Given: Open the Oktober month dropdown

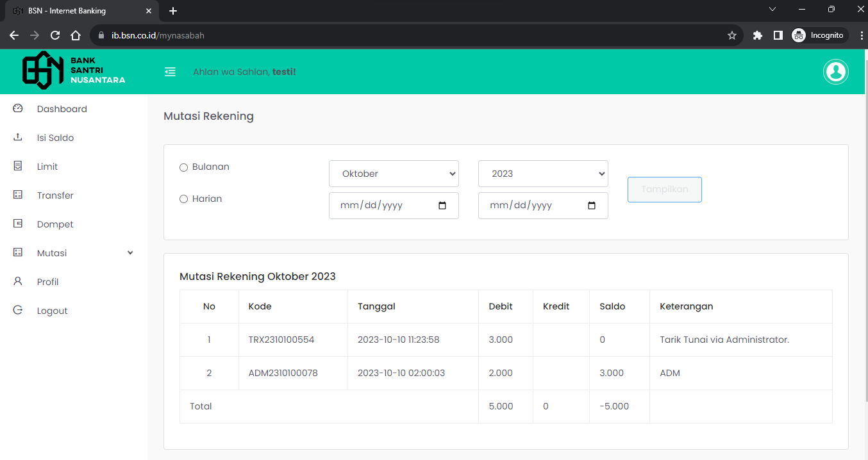Looking at the screenshot, I should 394,174.
